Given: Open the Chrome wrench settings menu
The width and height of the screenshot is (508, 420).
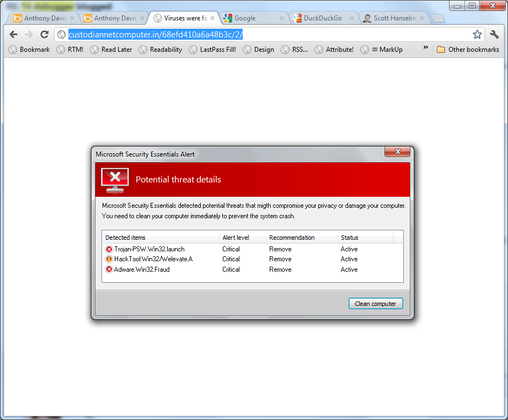Looking at the screenshot, I should 494,34.
